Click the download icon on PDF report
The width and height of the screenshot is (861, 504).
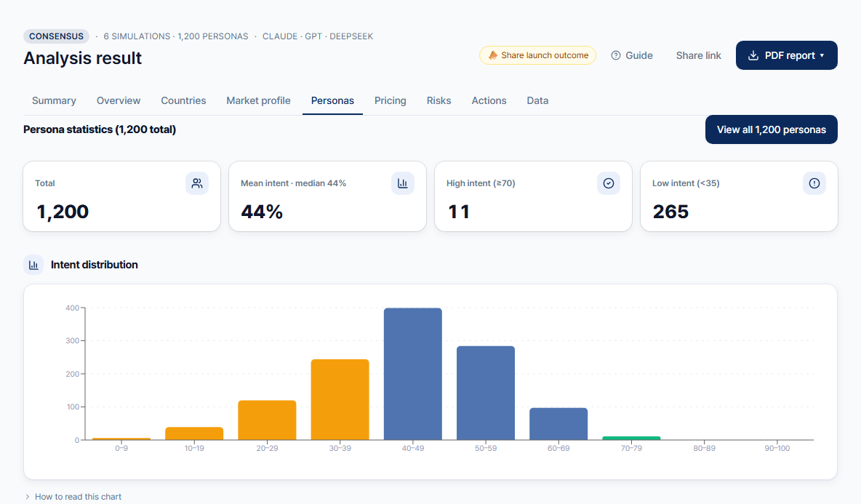(753, 55)
